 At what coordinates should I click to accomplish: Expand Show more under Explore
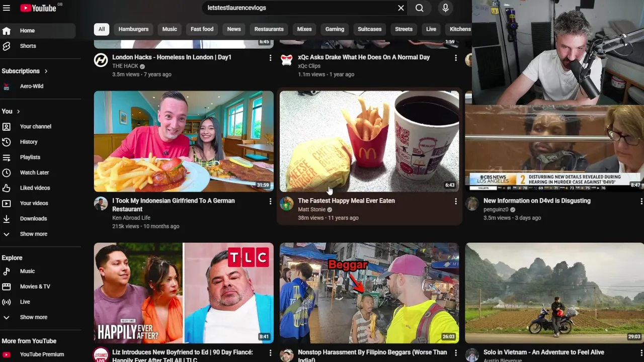point(38,317)
